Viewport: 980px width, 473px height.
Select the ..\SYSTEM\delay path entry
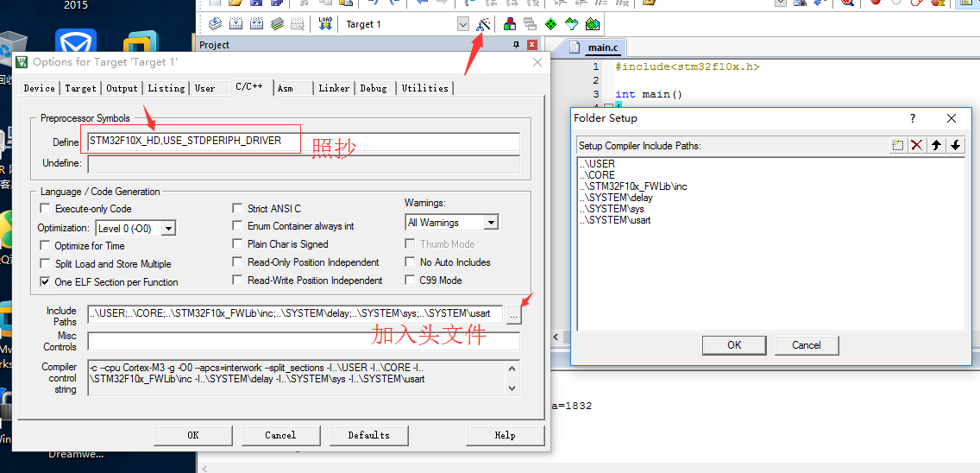[616, 198]
